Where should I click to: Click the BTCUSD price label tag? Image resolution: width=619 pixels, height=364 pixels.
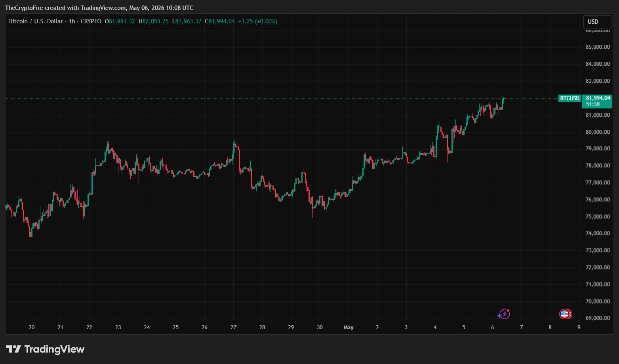tap(569, 98)
